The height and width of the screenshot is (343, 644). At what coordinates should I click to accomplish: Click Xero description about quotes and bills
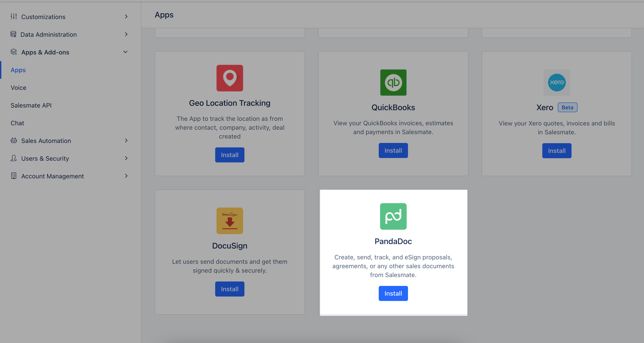click(556, 128)
